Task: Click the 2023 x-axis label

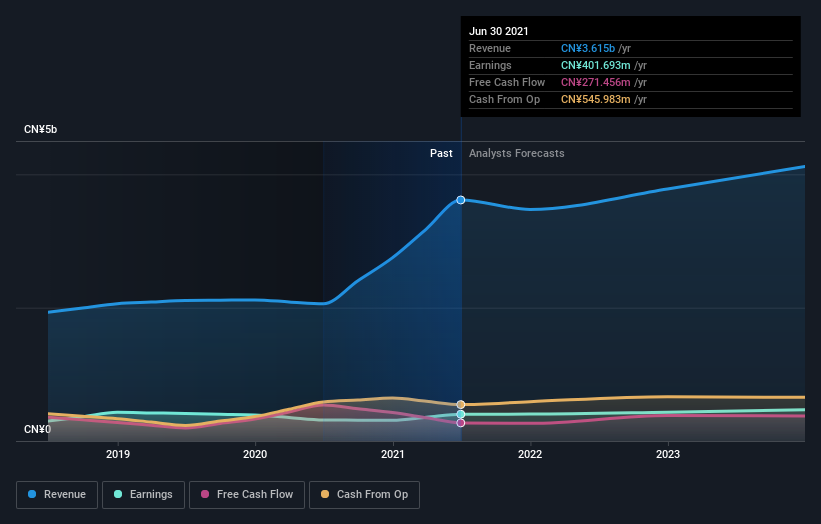Action: (x=668, y=454)
